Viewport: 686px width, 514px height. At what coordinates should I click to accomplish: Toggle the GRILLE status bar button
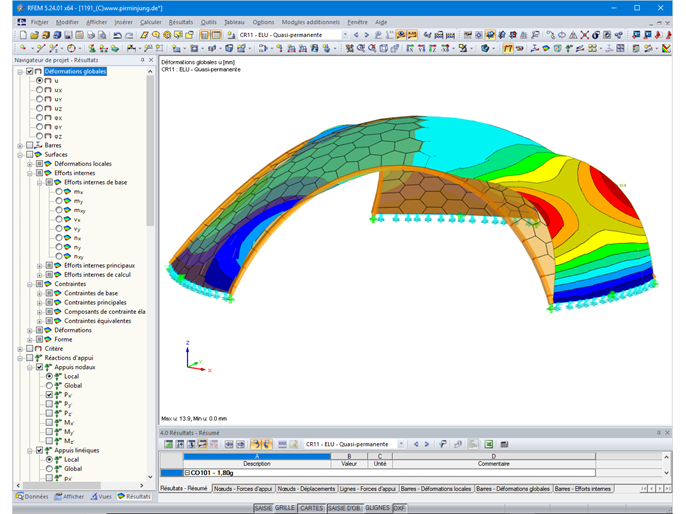click(x=284, y=508)
